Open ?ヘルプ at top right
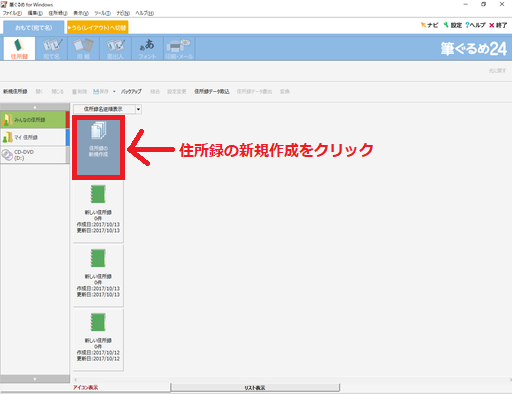The image size is (512, 394). [x=475, y=25]
